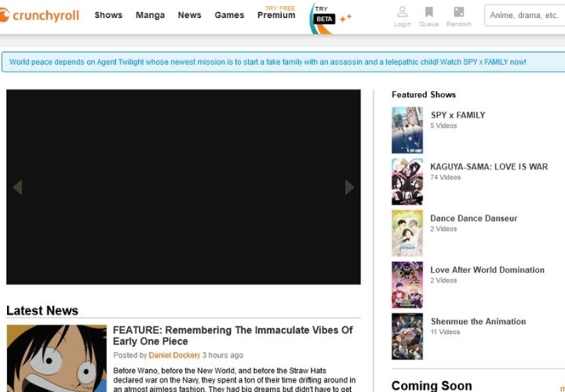Open Love After World Domination thumbnail
This screenshot has width=565, height=392.
tap(407, 285)
